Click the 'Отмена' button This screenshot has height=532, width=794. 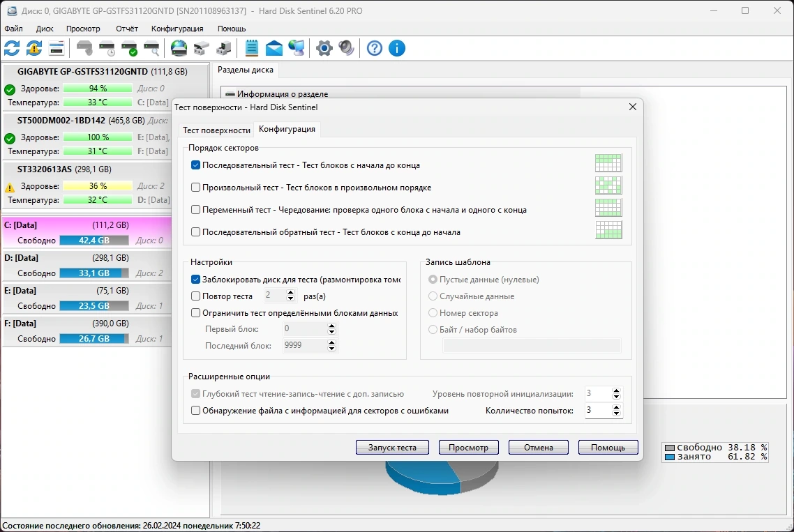(538, 448)
